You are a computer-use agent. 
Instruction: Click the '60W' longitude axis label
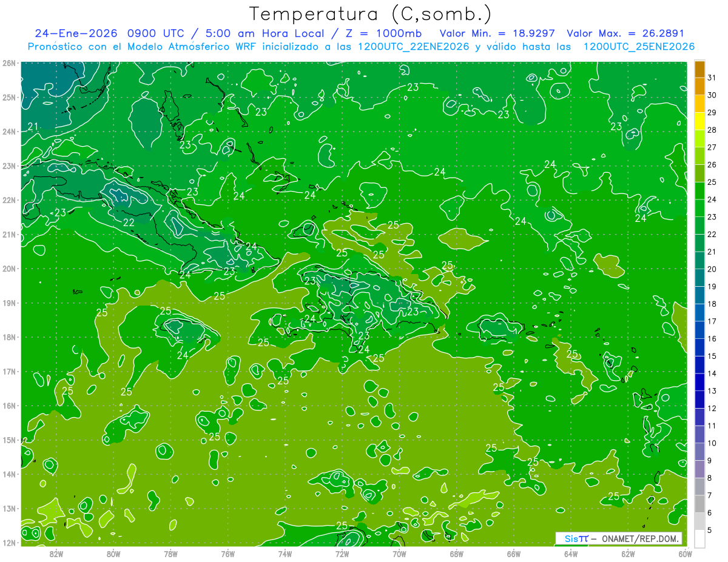tap(685, 554)
